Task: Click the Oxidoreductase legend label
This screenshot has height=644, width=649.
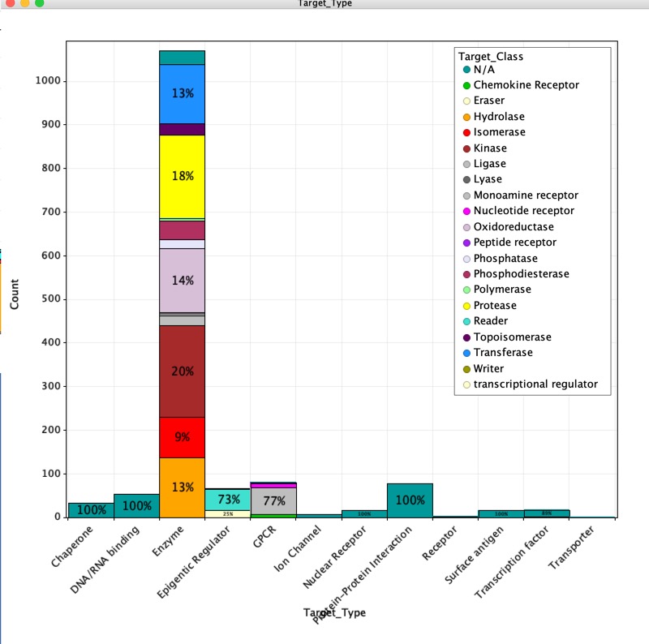Action: [x=514, y=227]
